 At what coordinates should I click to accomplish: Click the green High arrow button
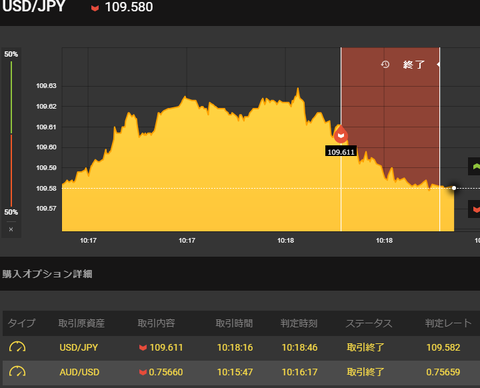[x=475, y=166]
